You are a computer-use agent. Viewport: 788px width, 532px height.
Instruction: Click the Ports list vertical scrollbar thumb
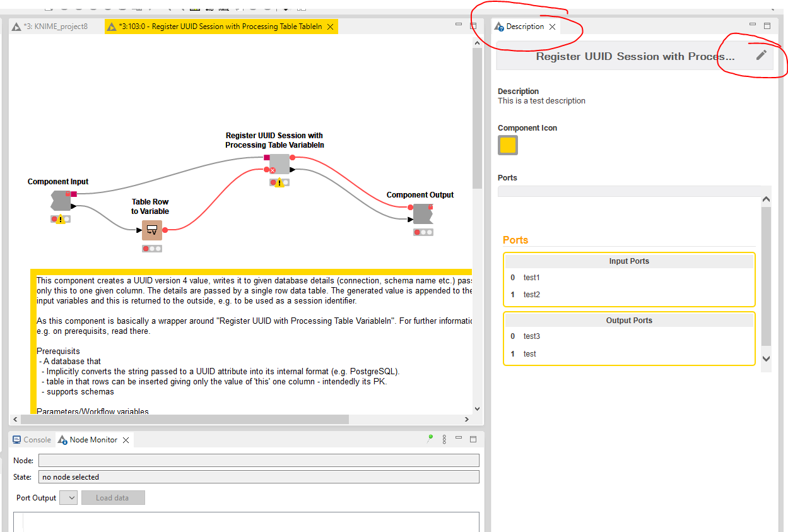click(767, 276)
